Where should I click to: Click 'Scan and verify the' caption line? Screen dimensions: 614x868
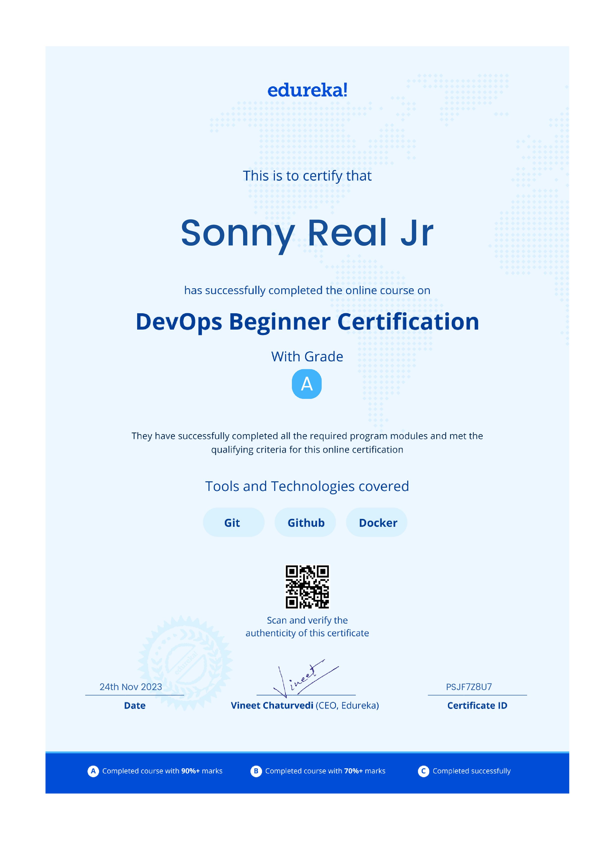pos(307,620)
